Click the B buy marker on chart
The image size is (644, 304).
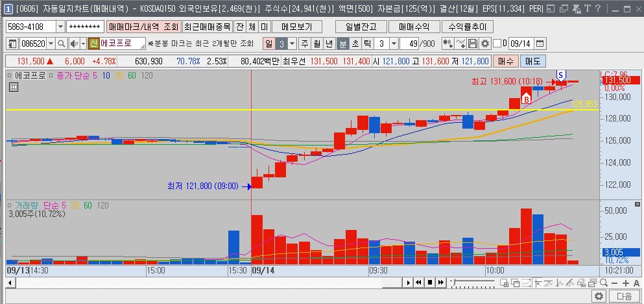point(526,99)
